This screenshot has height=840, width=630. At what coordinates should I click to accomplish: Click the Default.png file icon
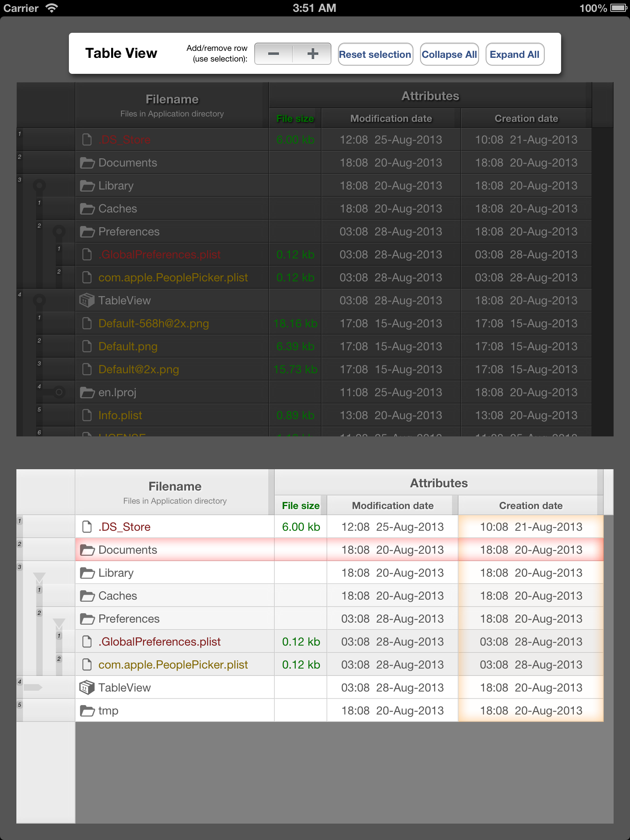(87, 346)
